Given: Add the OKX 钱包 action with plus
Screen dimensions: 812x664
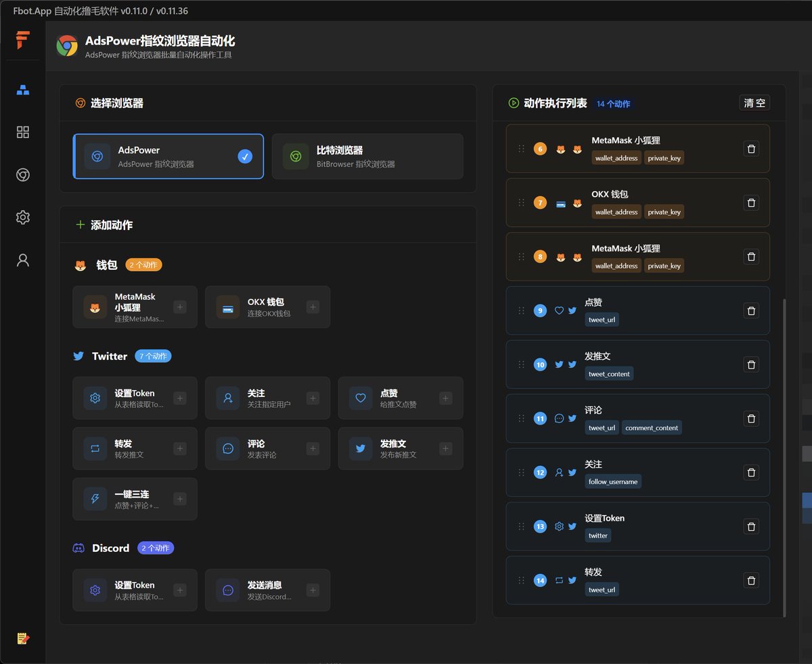Looking at the screenshot, I should 313,307.
